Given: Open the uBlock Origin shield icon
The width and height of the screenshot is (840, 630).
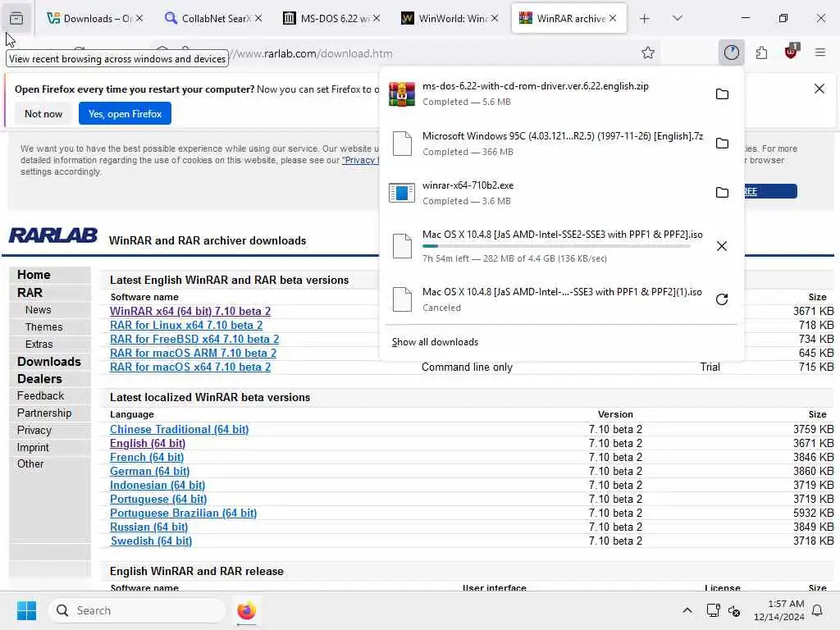Looking at the screenshot, I should pyautogui.click(x=791, y=52).
